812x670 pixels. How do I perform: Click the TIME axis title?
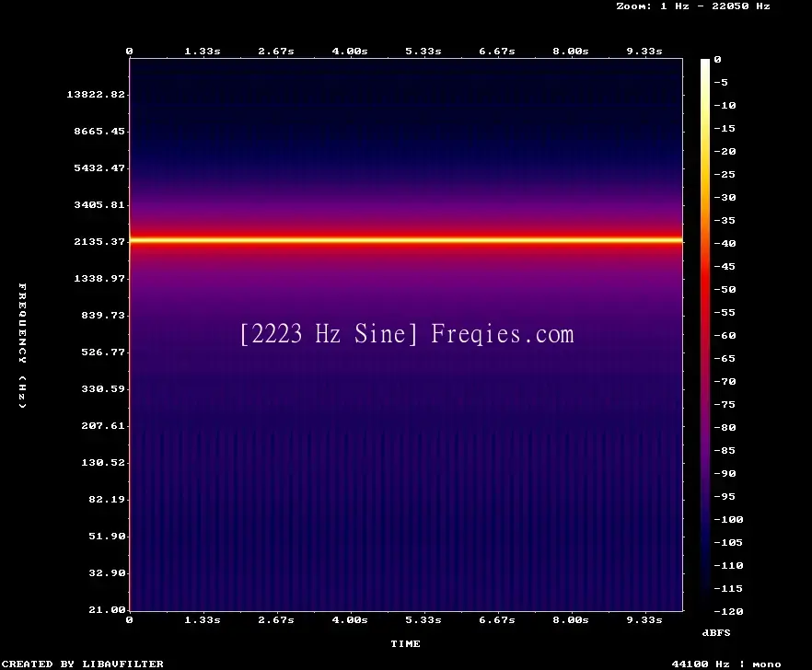(x=405, y=643)
